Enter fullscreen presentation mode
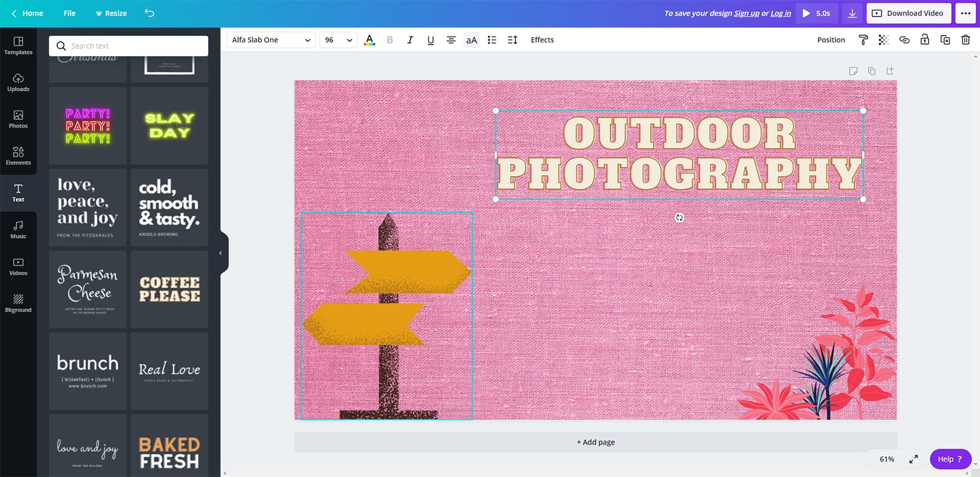 pyautogui.click(x=913, y=459)
